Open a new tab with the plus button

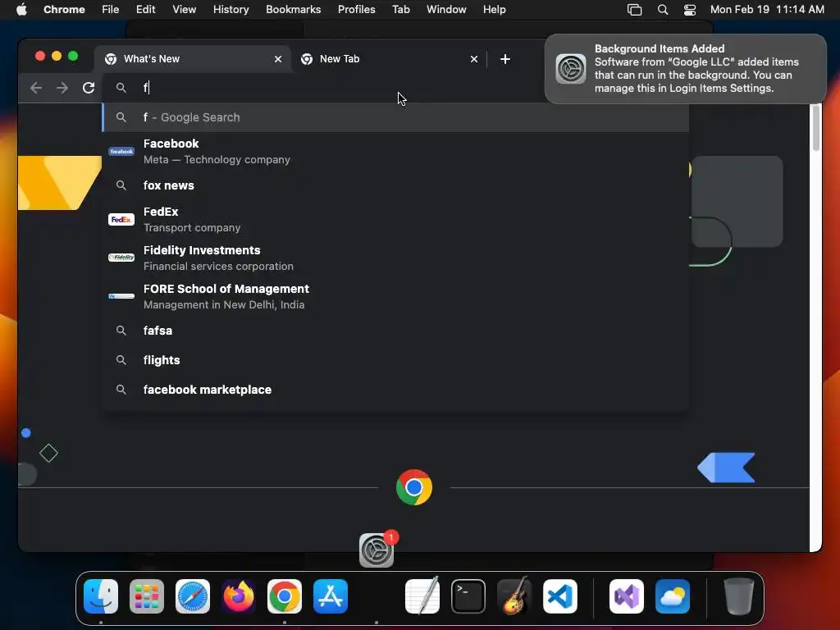(x=505, y=59)
